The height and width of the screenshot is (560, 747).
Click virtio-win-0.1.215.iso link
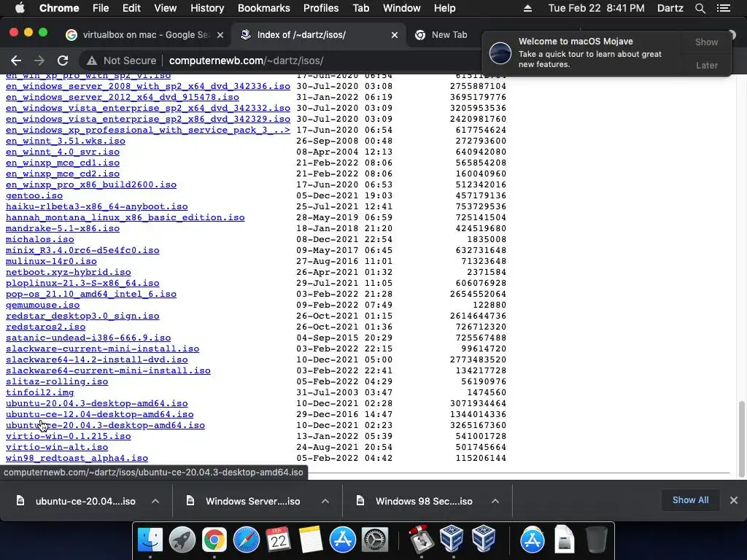68,436
